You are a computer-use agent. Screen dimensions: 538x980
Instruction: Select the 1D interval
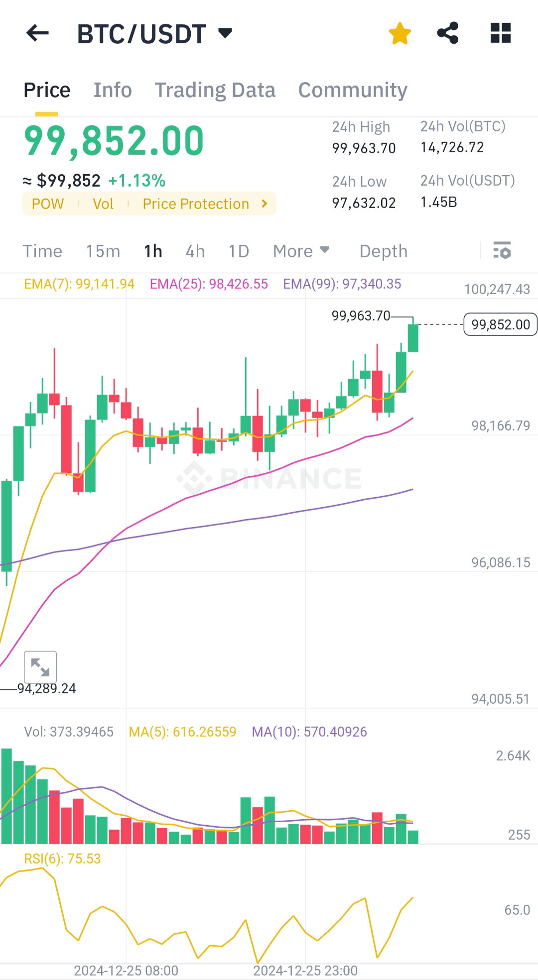[239, 251]
